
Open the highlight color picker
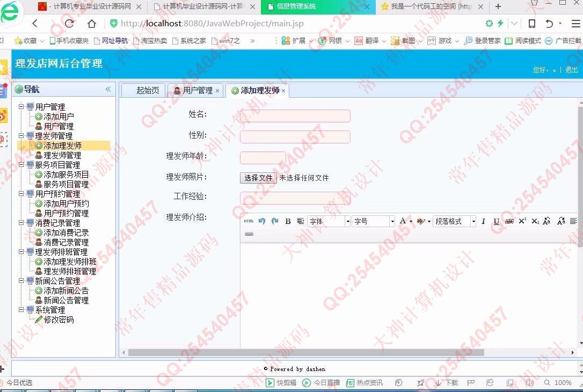click(423, 221)
